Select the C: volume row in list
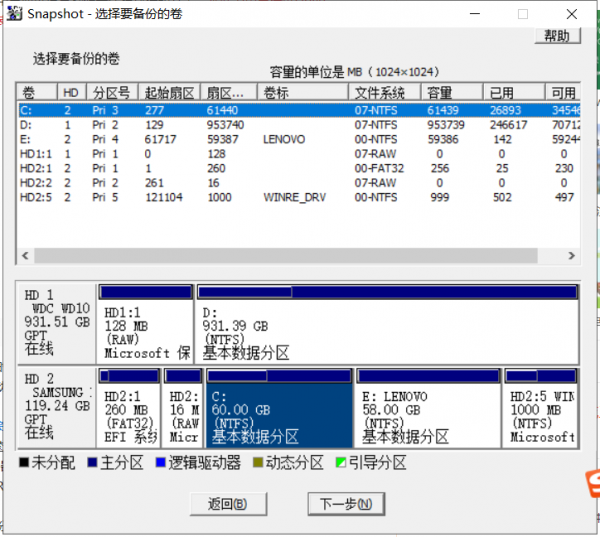This screenshot has height=537, width=600. 200,111
